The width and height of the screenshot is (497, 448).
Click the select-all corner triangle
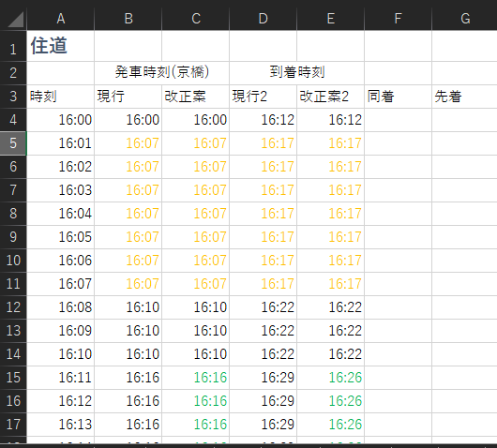click(15, 19)
